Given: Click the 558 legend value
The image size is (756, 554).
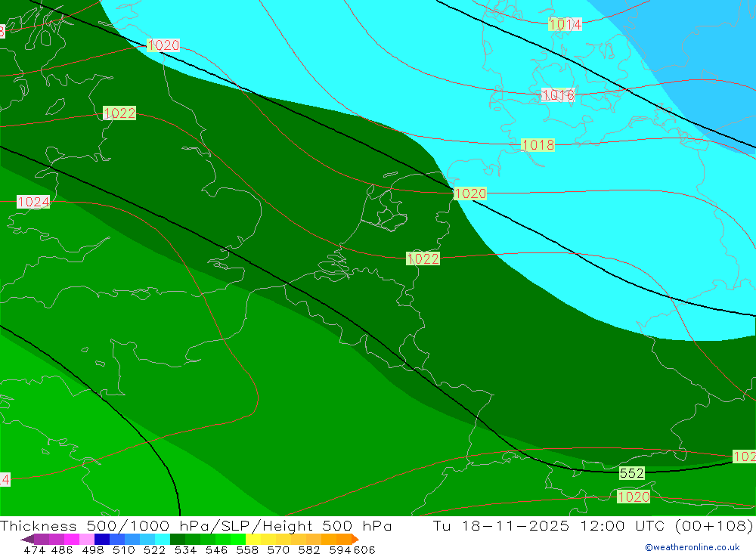Looking at the screenshot, I should [247, 549].
